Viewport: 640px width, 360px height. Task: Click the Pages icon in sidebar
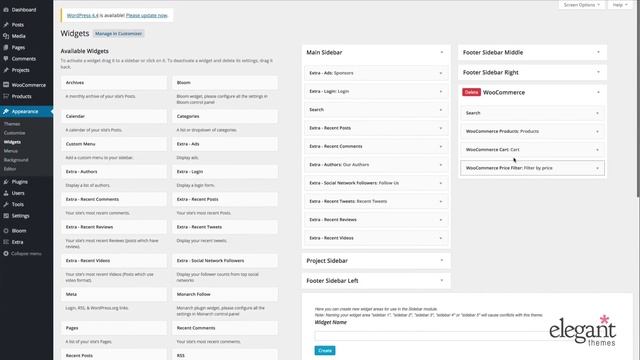(6, 47)
